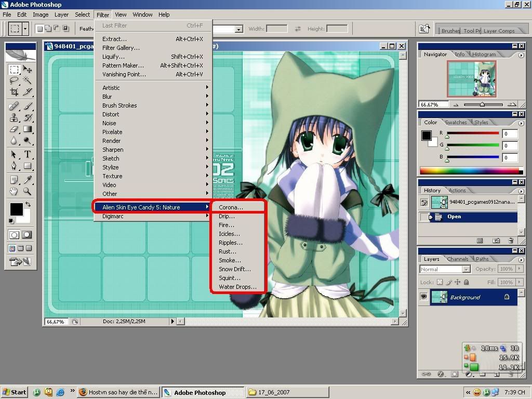Viewport: 532px width, 399px height.
Task: Open Filter Gallery menu entry
Action: 121,48
